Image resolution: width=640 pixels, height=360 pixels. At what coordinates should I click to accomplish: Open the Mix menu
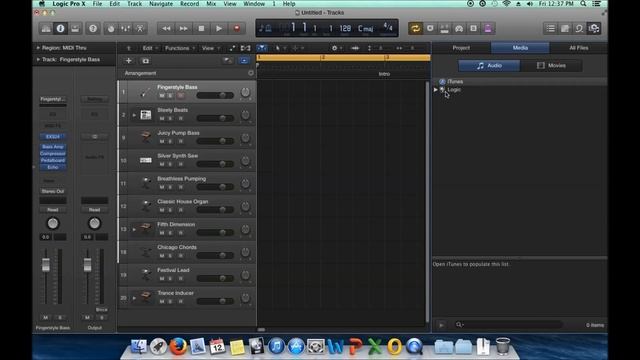(x=211, y=4)
